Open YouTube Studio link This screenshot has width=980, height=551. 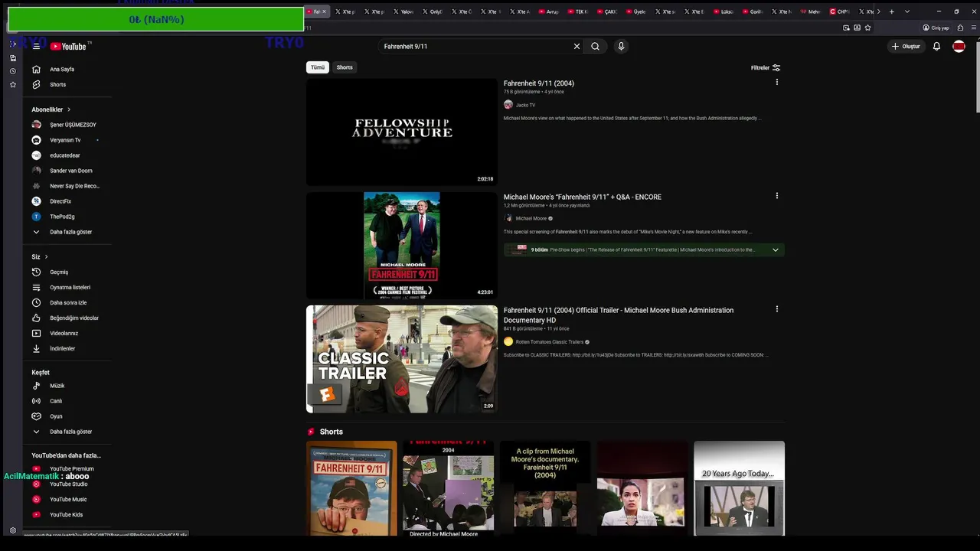point(66,484)
